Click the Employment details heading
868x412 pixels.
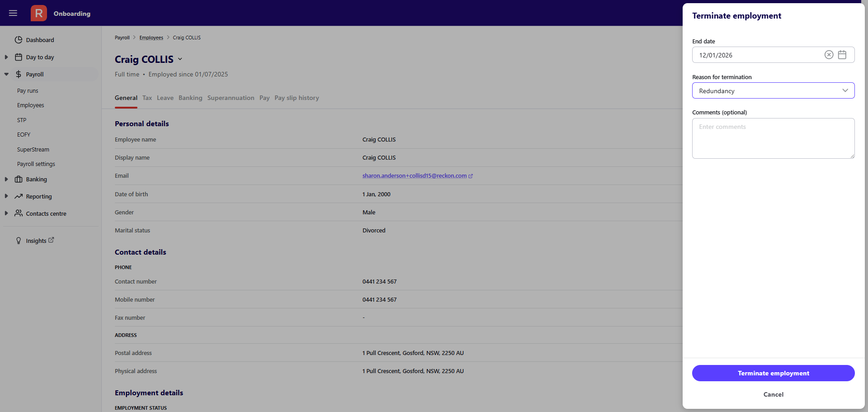tap(149, 393)
